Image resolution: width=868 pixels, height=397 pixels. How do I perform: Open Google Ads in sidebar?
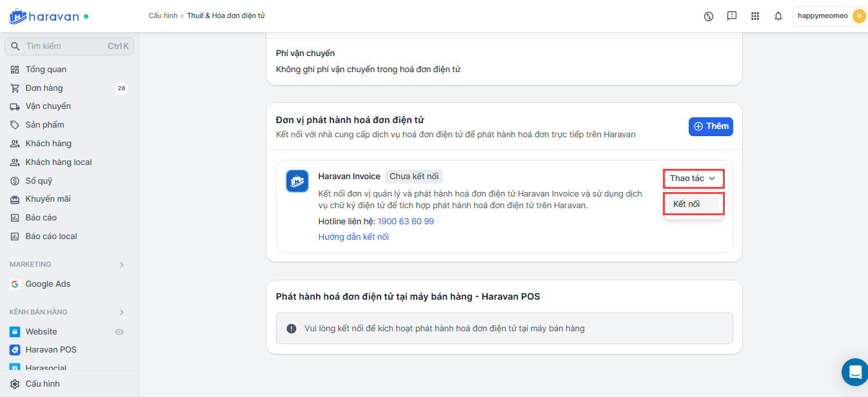(x=48, y=284)
